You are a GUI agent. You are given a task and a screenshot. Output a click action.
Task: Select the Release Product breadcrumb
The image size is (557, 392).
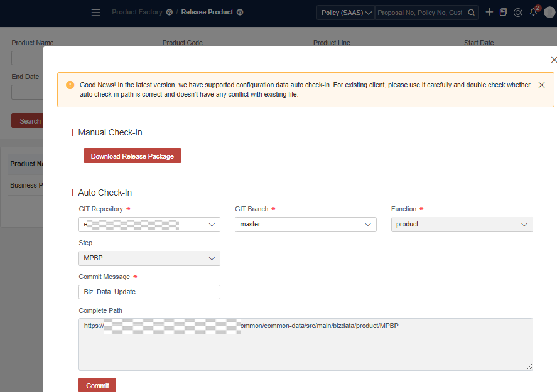207,12
